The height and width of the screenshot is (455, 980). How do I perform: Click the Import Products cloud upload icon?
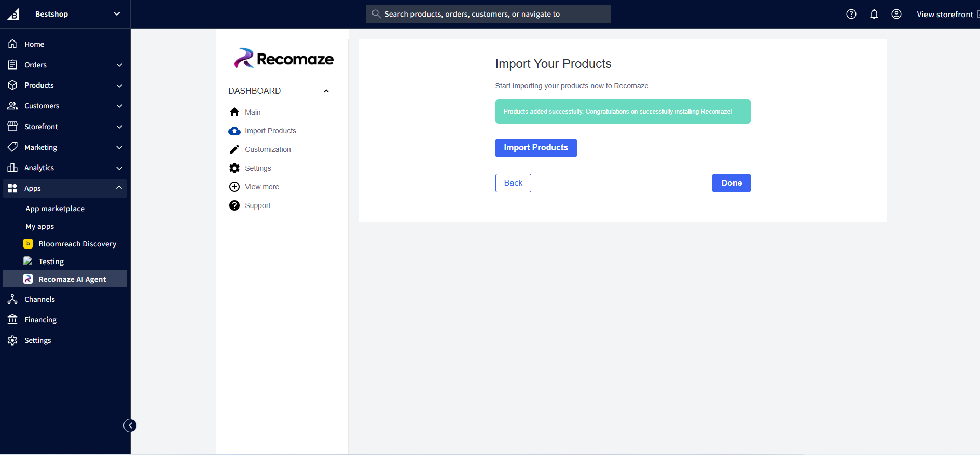(x=234, y=131)
